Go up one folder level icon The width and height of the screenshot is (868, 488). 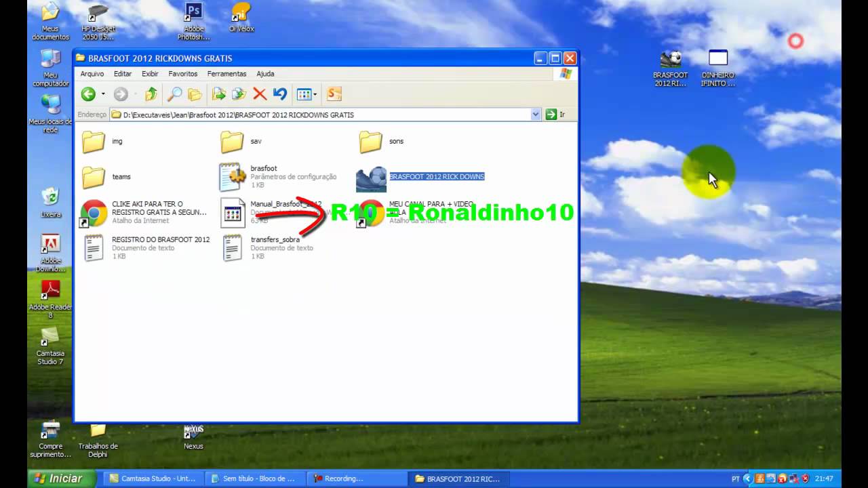(x=151, y=94)
